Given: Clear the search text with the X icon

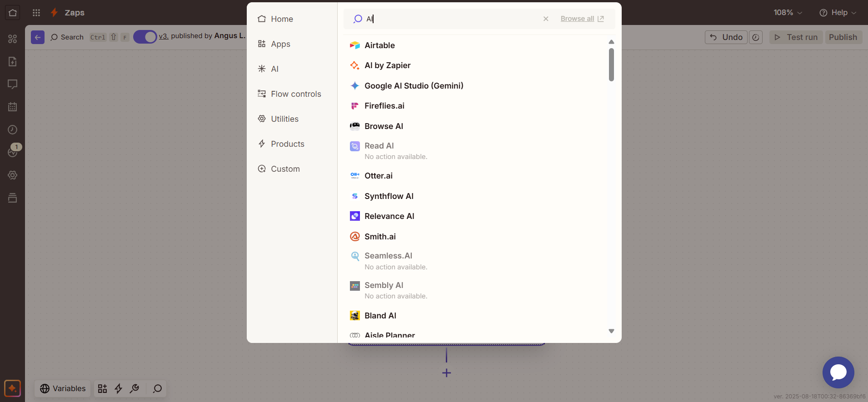Looking at the screenshot, I should click(x=546, y=19).
